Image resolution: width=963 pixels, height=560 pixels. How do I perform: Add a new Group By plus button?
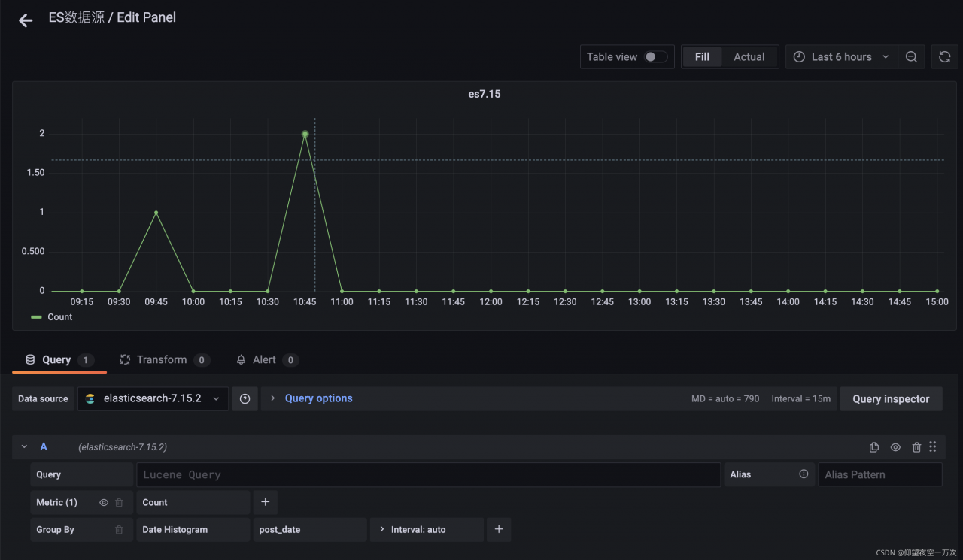pos(499,529)
